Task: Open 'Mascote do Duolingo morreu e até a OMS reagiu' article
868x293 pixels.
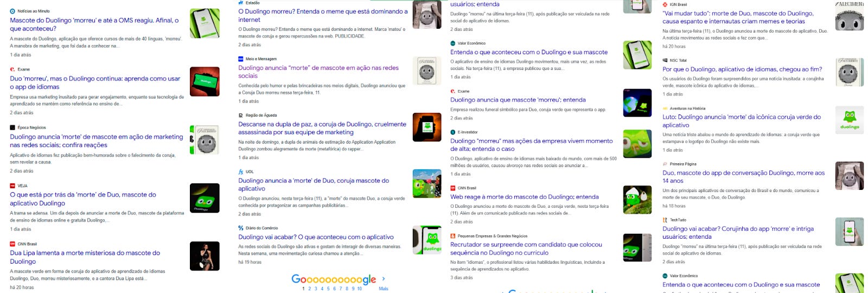Action: (x=94, y=24)
